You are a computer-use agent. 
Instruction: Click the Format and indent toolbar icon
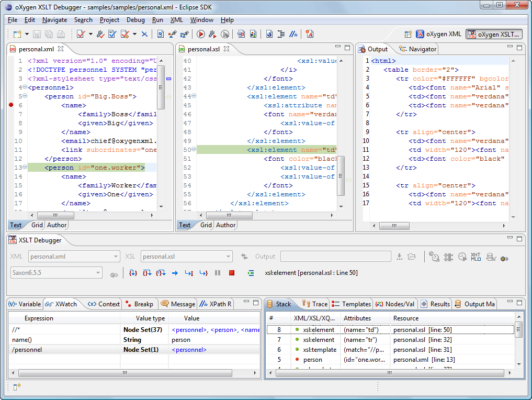point(281,34)
